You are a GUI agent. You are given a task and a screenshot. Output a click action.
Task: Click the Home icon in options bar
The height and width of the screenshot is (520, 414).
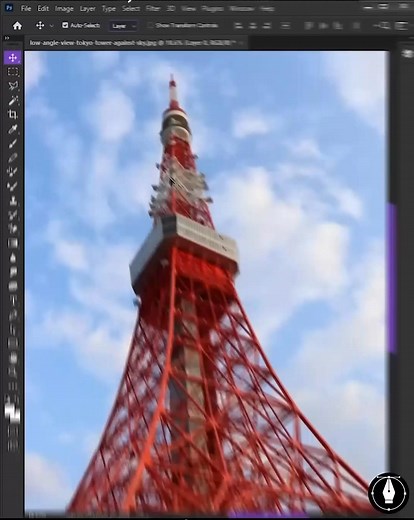(x=17, y=26)
